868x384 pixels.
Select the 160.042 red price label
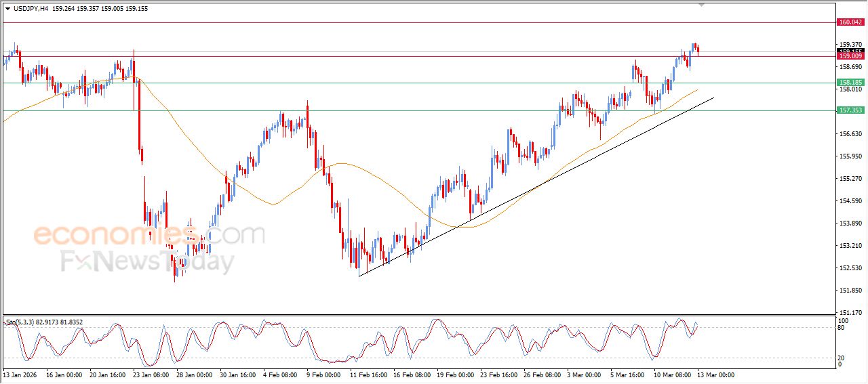[850, 22]
